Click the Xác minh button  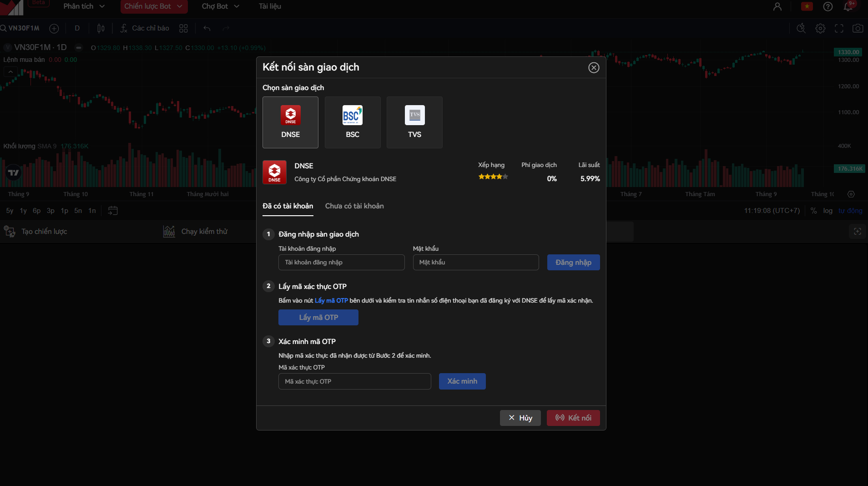tap(462, 381)
